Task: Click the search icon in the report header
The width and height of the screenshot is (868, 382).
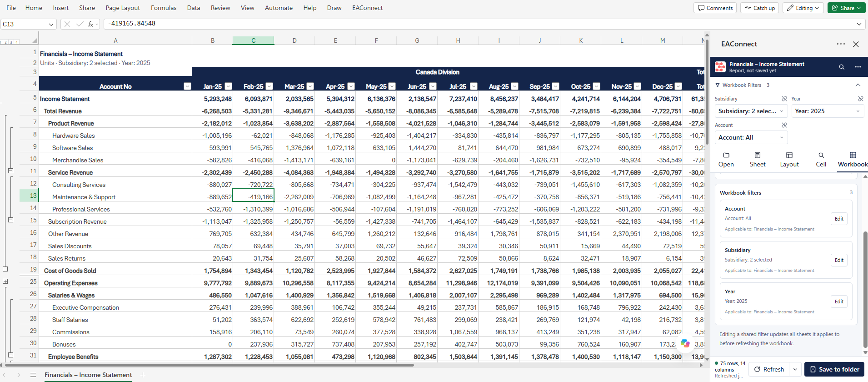Action: (842, 67)
